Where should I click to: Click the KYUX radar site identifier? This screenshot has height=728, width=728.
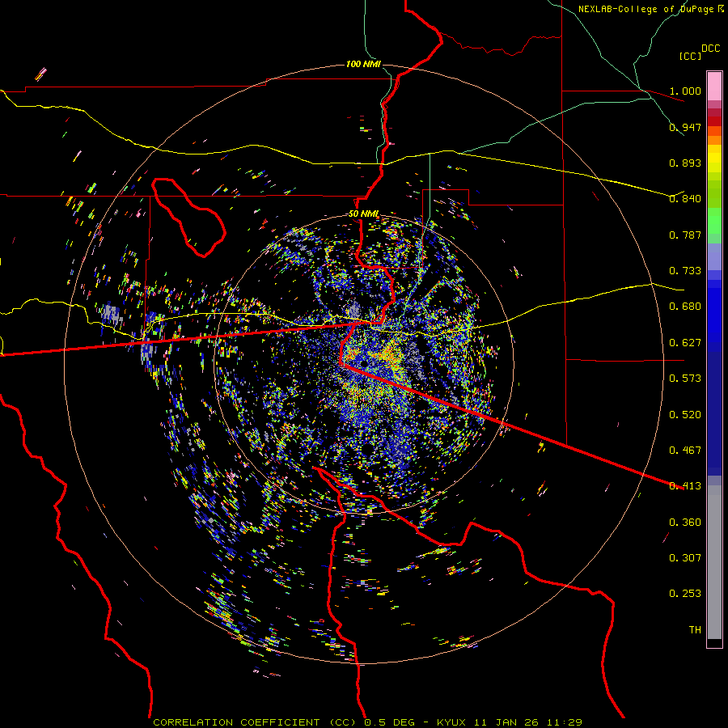(453, 722)
